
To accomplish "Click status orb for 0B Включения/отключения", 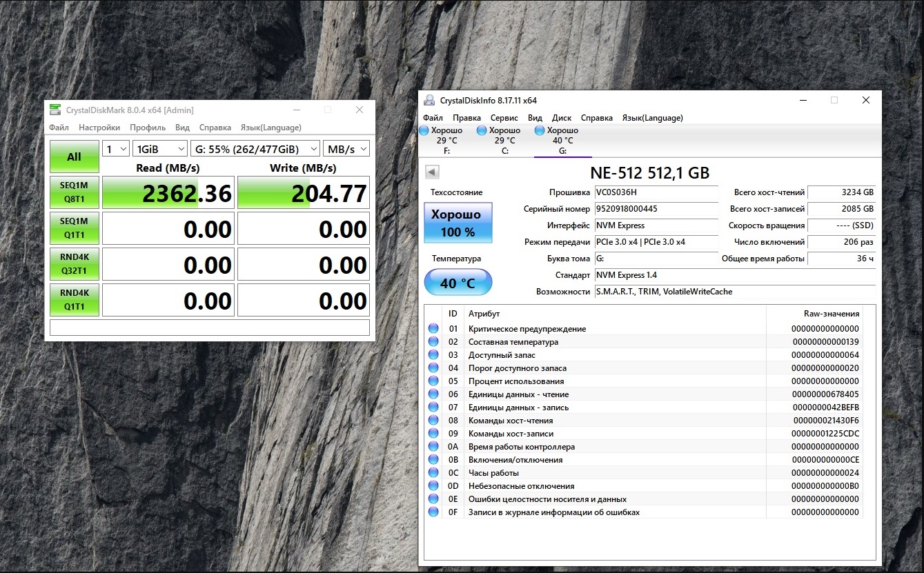I will pos(433,460).
